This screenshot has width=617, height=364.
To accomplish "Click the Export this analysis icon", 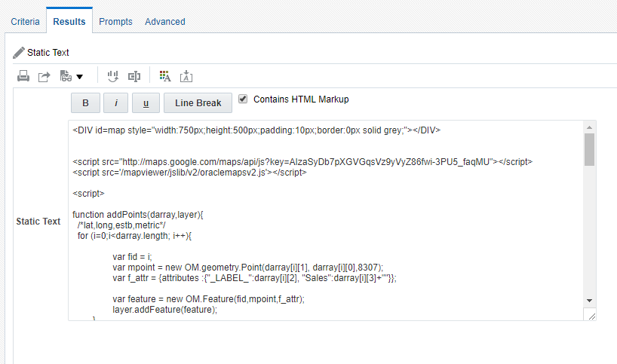I will tap(44, 76).
